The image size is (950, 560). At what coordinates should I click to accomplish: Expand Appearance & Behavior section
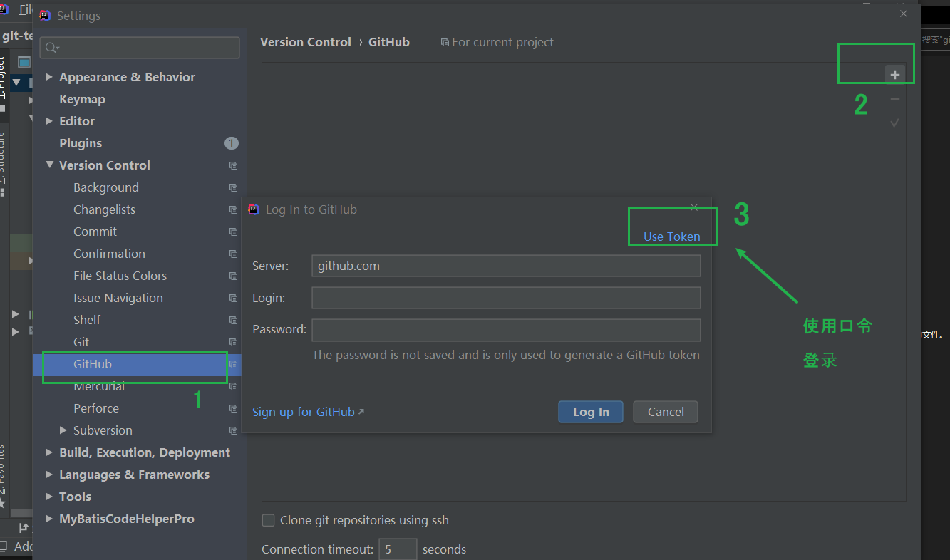click(49, 77)
